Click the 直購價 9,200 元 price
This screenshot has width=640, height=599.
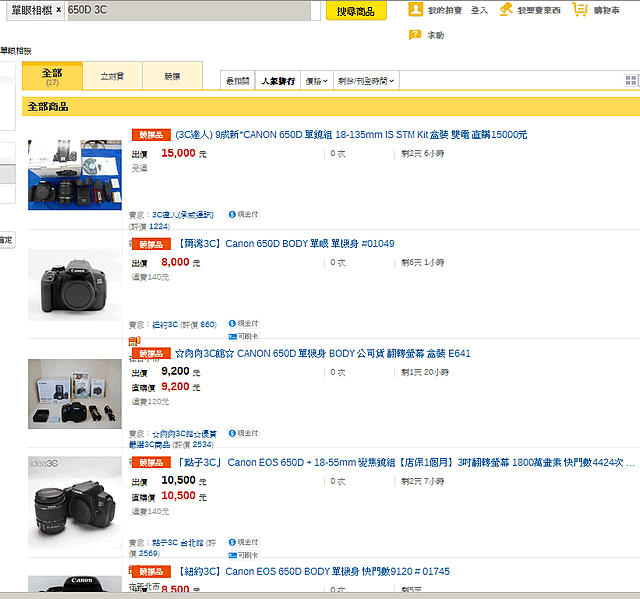[180, 386]
